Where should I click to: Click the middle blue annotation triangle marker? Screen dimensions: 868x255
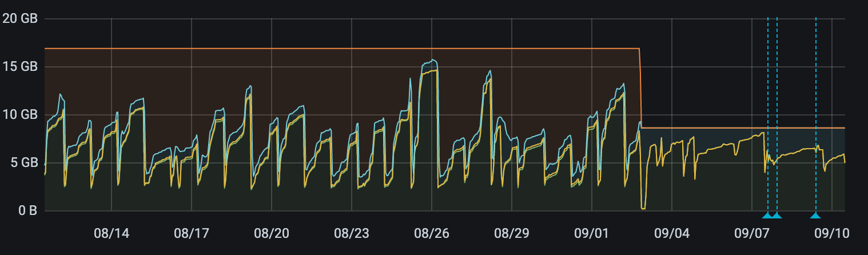click(777, 216)
